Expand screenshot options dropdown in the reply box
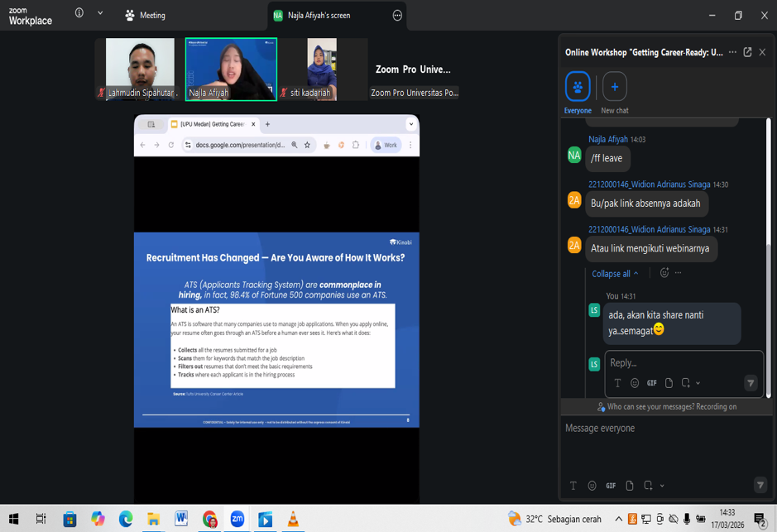The width and height of the screenshot is (777, 532). pyautogui.click(x=698, y=383)
